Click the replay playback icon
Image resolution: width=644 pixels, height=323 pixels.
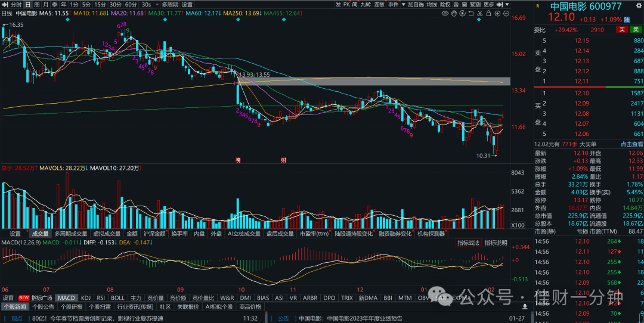point(463,14)
